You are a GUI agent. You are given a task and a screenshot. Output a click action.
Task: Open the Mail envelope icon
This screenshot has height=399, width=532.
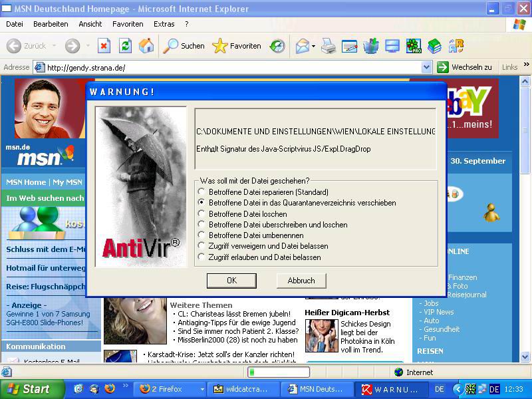click(303, 46)
